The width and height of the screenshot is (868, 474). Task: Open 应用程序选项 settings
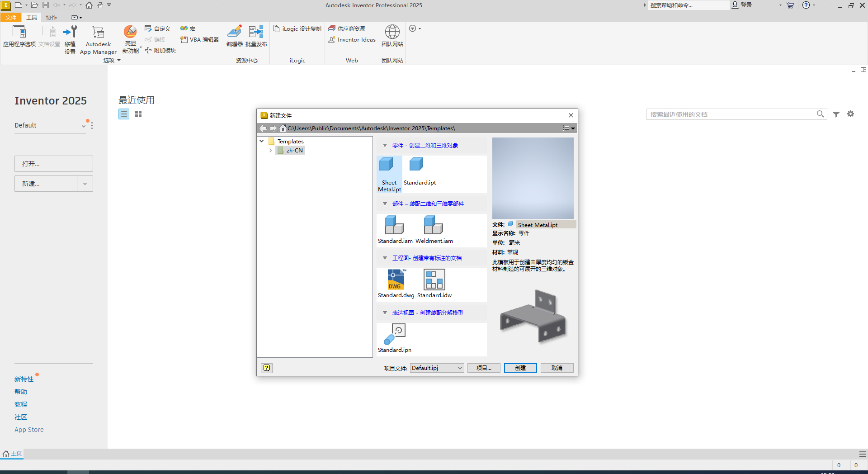pyautogui.click(x=19, y=36)
